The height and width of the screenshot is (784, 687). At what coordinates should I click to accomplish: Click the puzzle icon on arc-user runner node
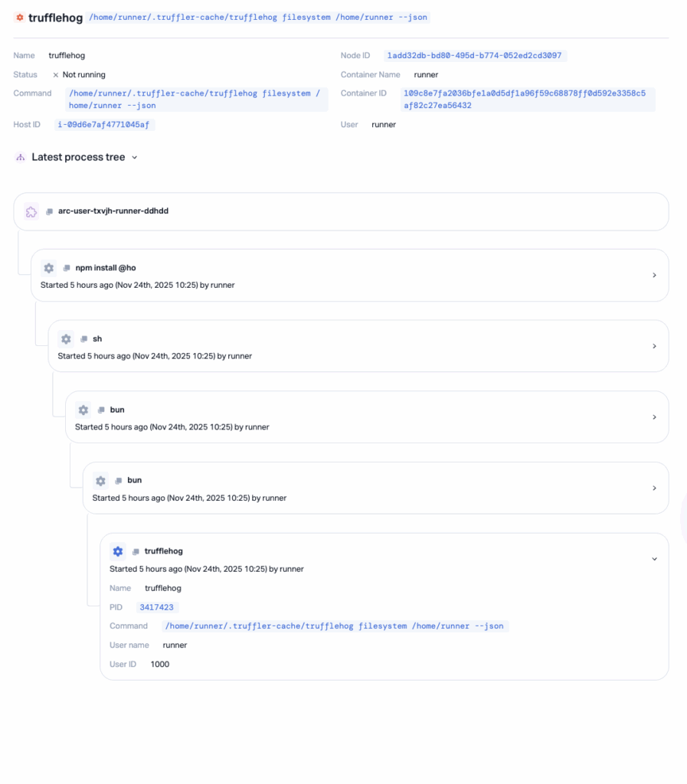click(x=31, y=211)
